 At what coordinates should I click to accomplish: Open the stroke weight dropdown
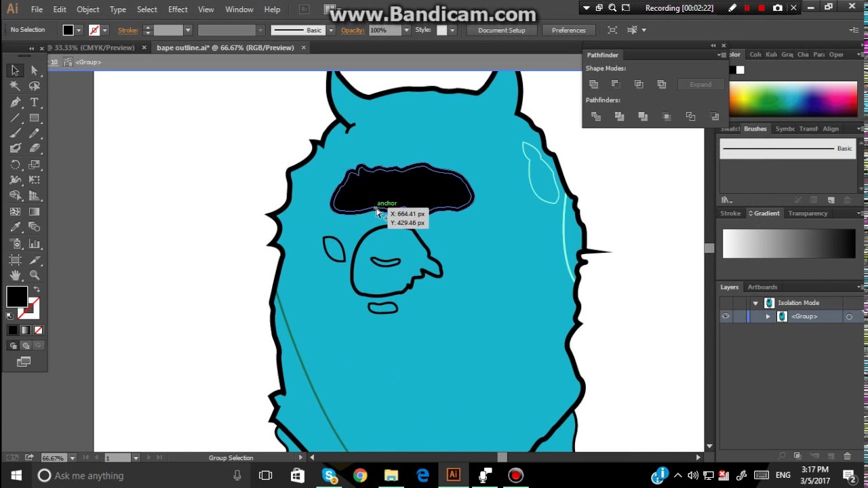coord(188,30)
